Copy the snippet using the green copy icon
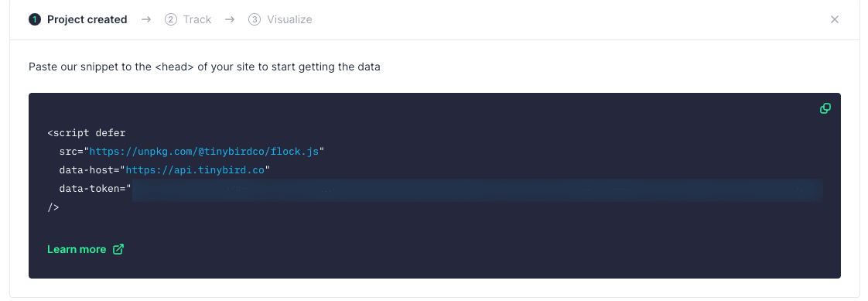This screenshot has height=301, width=868. [825, 108]
